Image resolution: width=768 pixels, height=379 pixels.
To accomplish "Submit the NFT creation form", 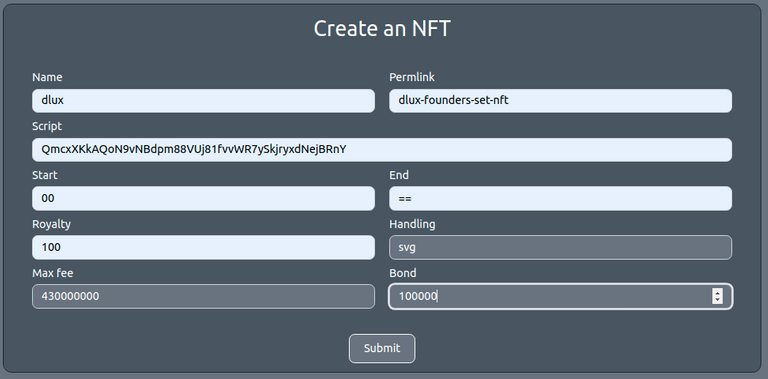I will [x=382, y=349].
